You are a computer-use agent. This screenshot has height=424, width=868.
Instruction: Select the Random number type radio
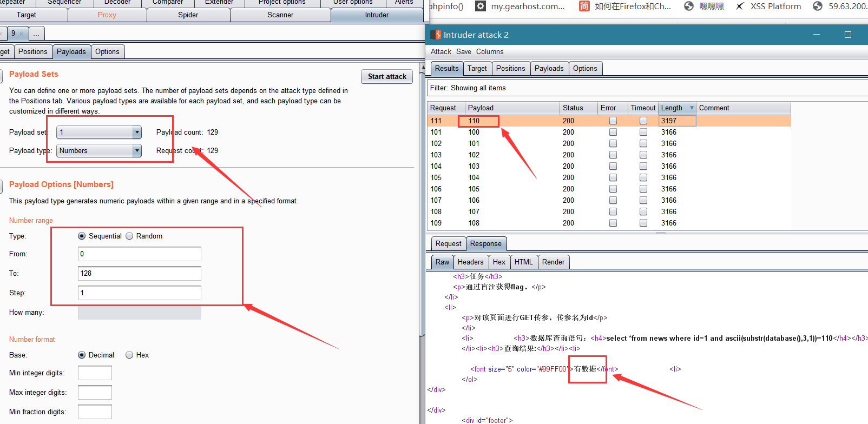coord(129,236)
